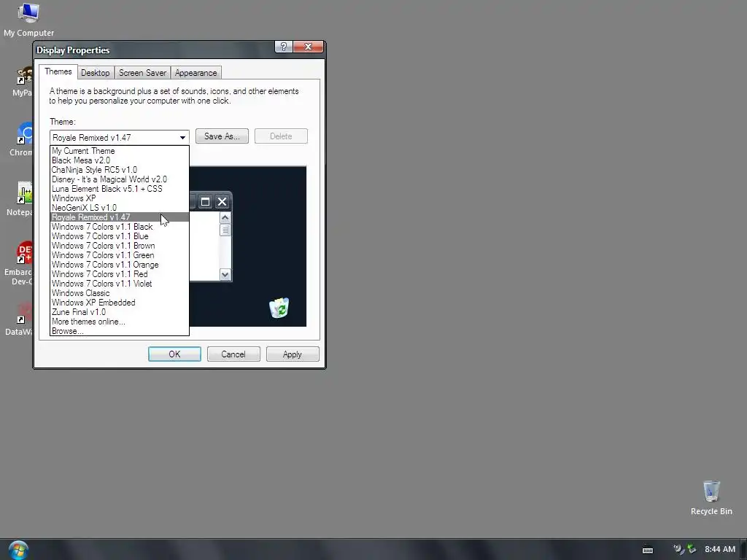The height and width of the screenshot is (560, 747).
Task: Select Windows 7 Colors v1.1 Violet
Action: click(120, 284)
